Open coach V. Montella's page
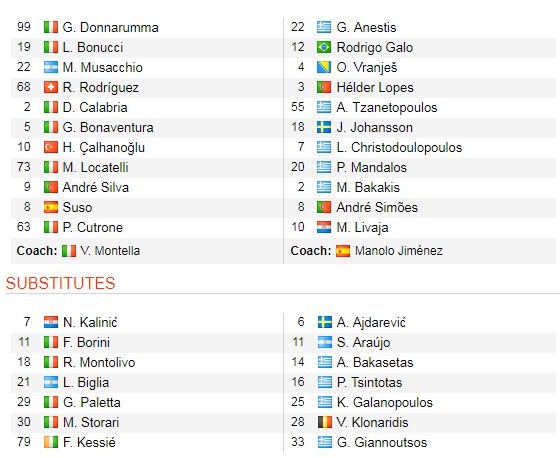 click(110, 251)
